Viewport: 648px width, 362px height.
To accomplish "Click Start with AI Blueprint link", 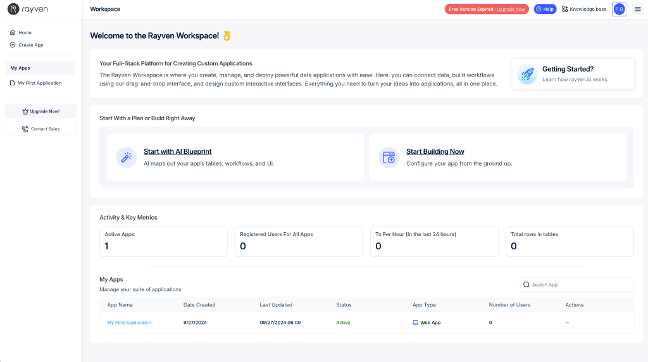I will [x=178, y=152].
